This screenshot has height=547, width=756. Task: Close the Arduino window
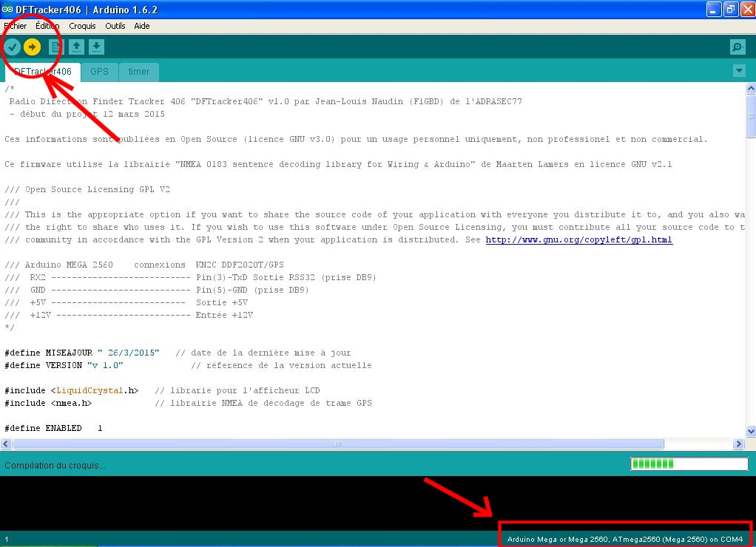748,9
